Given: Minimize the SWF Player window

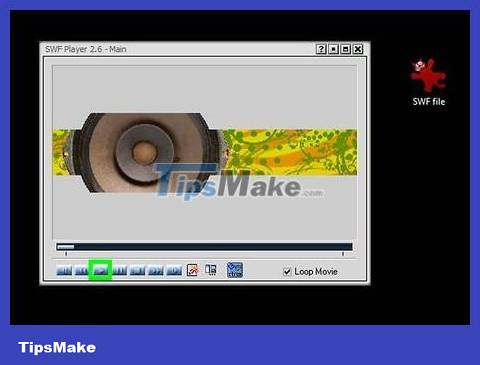Looking at the screenshot, I should [x=333, y=49].
